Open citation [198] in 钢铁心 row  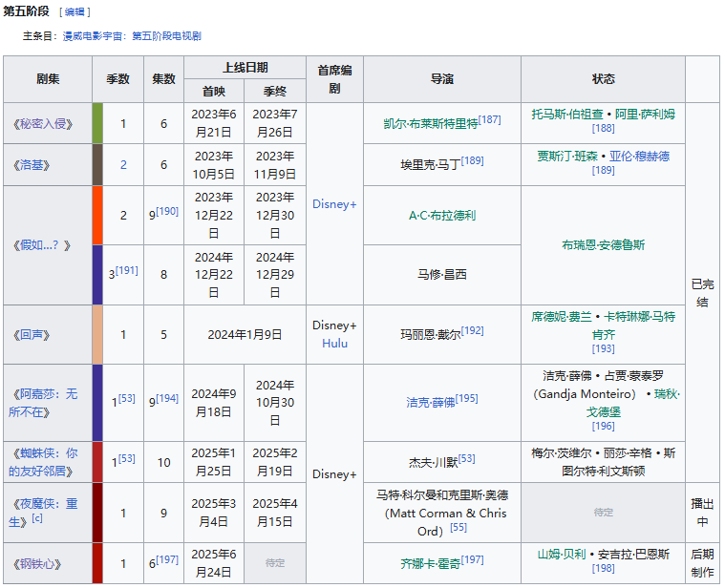pos(604,568)
